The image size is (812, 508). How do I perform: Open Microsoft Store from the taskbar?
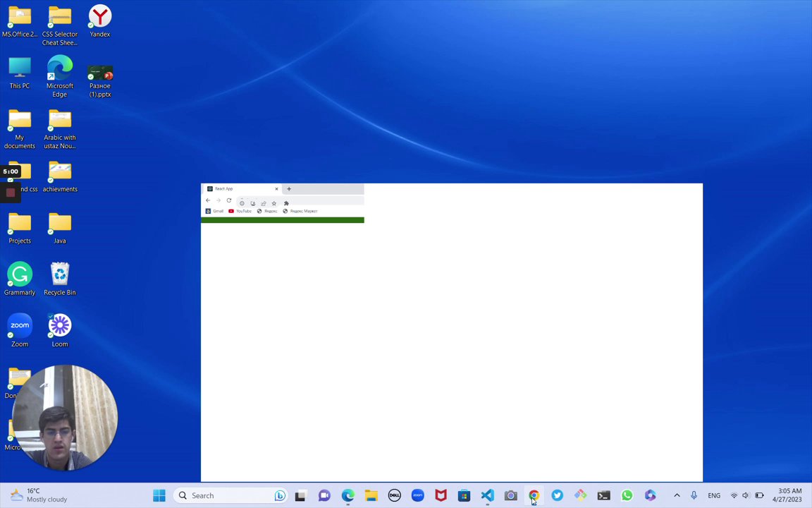pos(464,495)
